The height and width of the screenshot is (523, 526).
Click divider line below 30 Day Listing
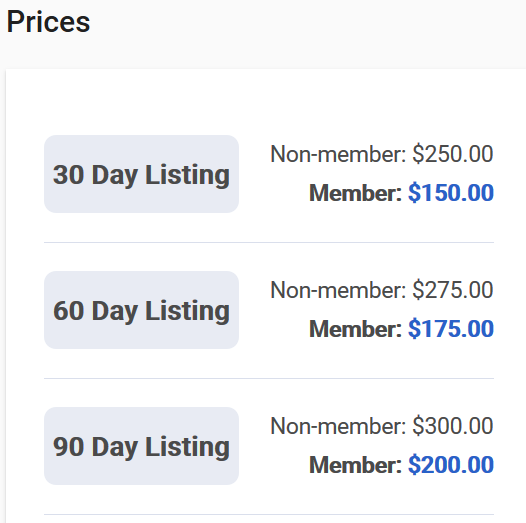pyautogui.click(x=269, y=242)
